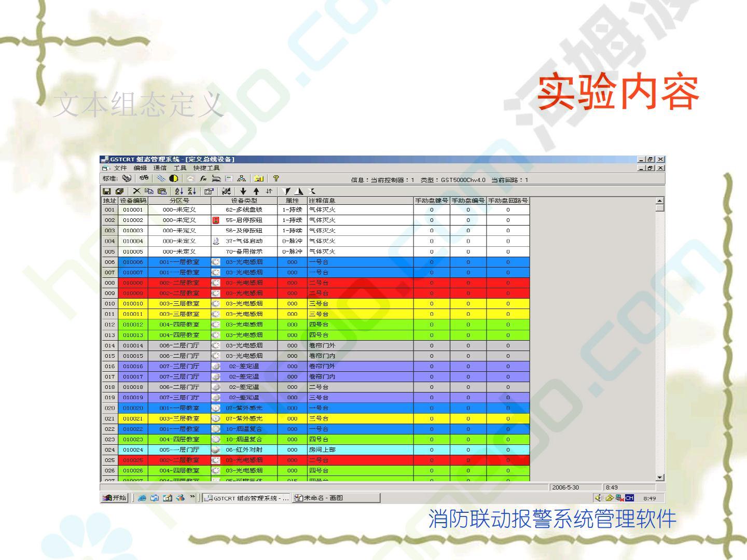Viewport: 747px width, 560px height.
Task: Click the save all icon
Action: (x=119, y=191)
